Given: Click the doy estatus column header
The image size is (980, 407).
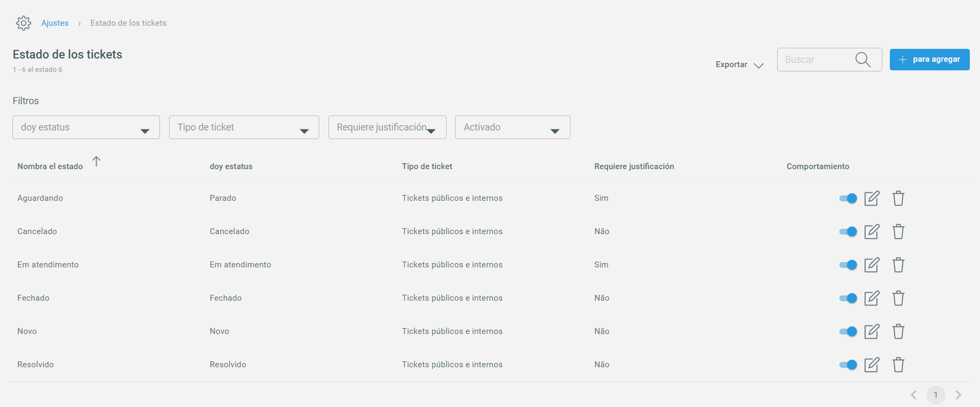Looking at the screenshot, I should pyautogui.click(x=231, y=166).
